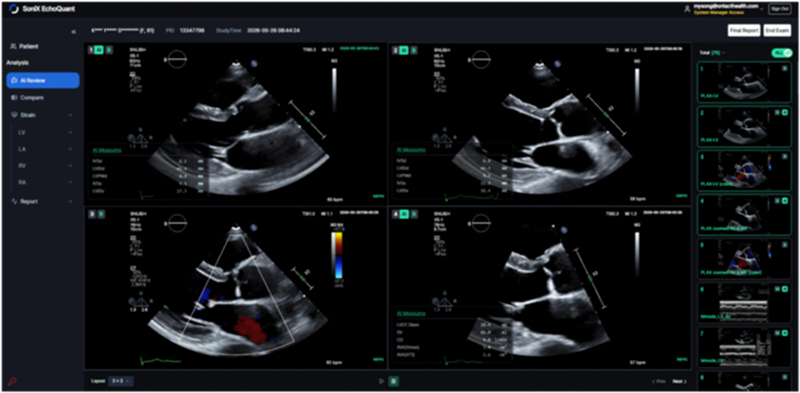Collapse the left sidebar with double-chevron icon

tap(73, 32)
